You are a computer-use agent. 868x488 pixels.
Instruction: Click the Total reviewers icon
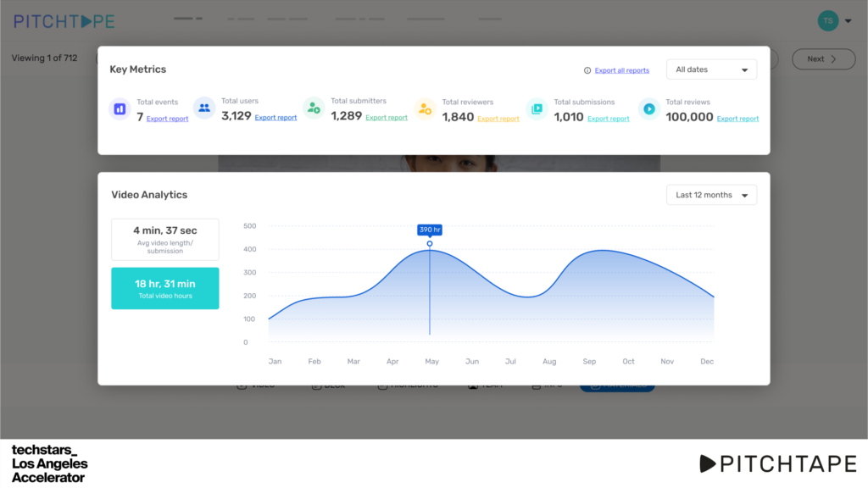tap(425, 108)
